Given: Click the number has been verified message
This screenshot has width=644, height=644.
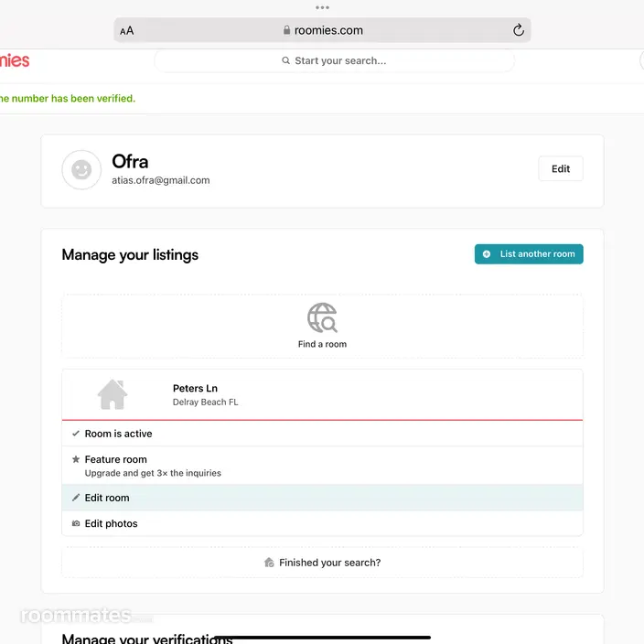Looking at the screenshot, I should point(68,99).
